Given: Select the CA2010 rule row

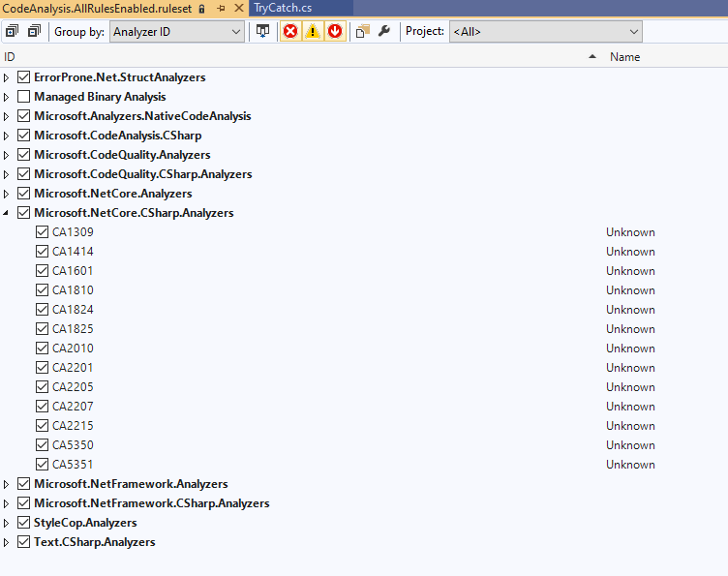Looking at the screenshot, I should click(x=364, y=349).
